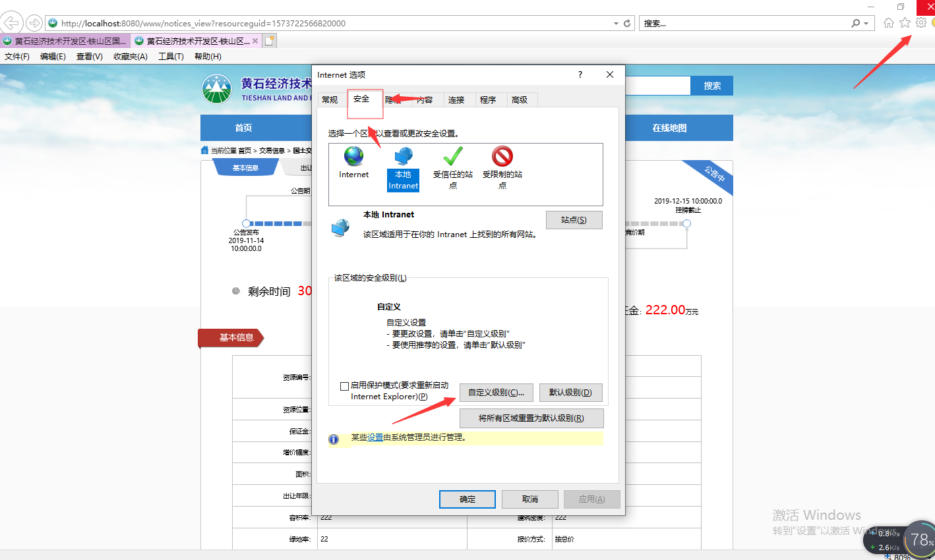Click the refresh icon in address bar
This screenshot has width=935, height=560.
[x=627, y=23]
